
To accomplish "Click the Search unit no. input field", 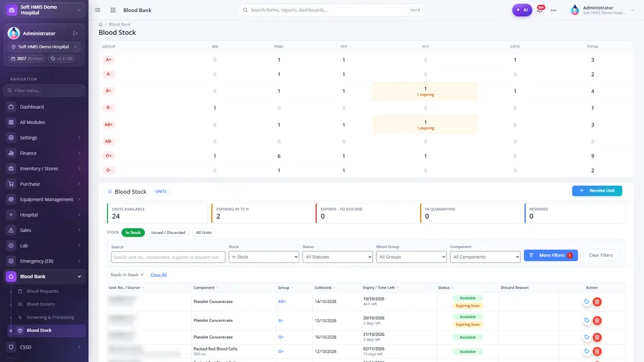I will (168, 257).
